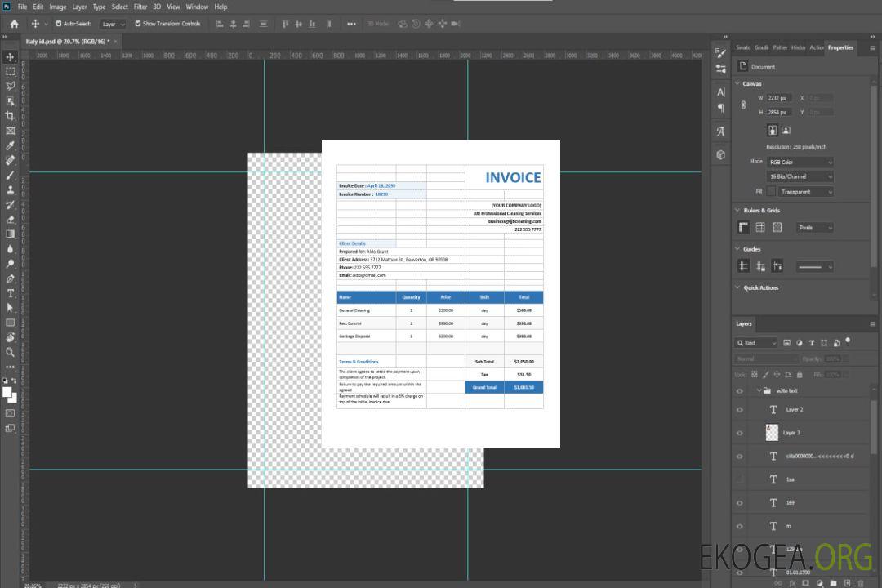
Task: Set canvas to landscape orientation
Action: [x=786, y=130]
